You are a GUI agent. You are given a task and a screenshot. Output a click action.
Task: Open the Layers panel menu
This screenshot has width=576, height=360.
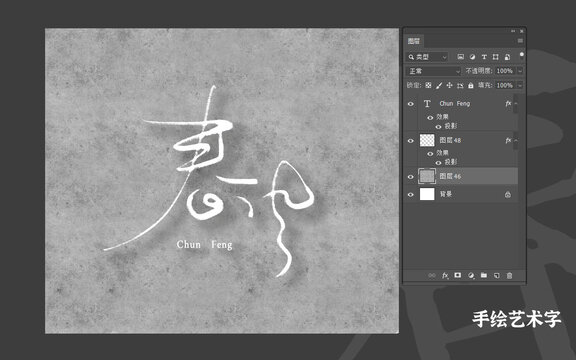tap(520, 41)
